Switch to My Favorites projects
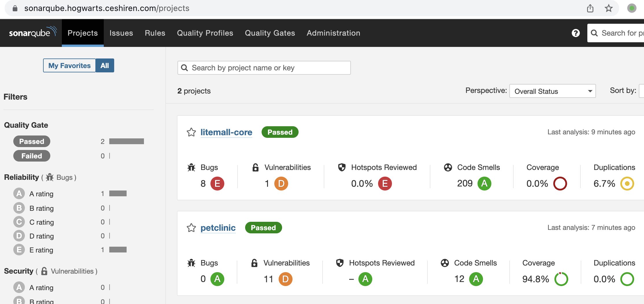 (69, 65)
